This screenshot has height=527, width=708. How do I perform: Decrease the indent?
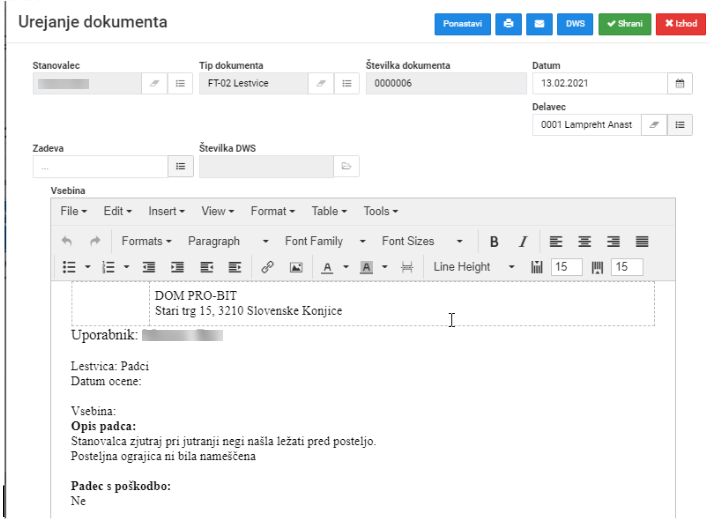tap(149, 267)
